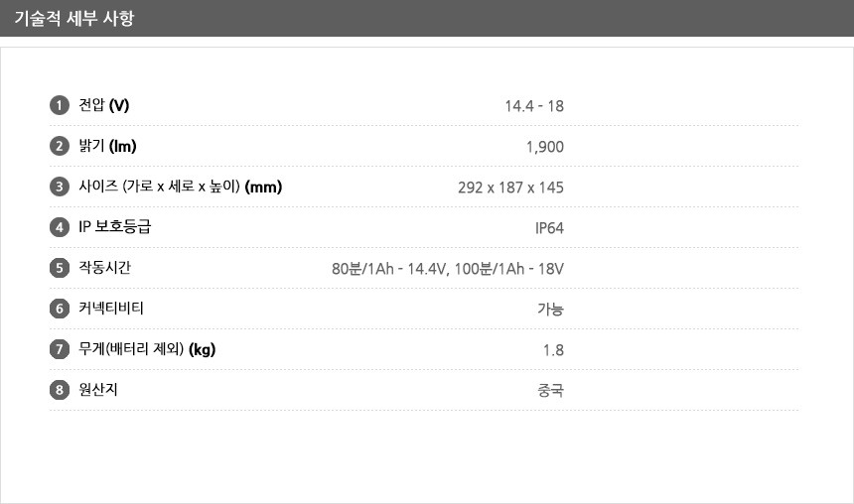The image size is (854, 504).
Task: Click the 밝기 (lm) label
Action: 107,146
